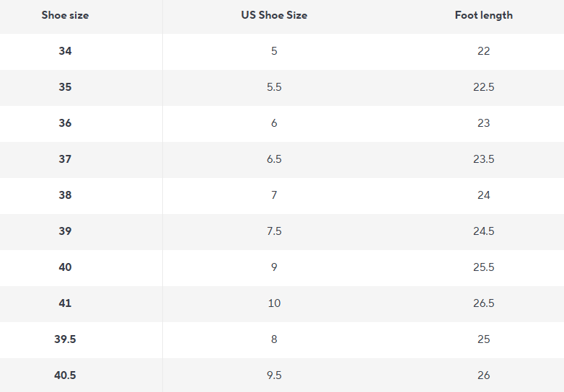
Task: Click shoe size 39 cell
Action: tap(65, 231)
